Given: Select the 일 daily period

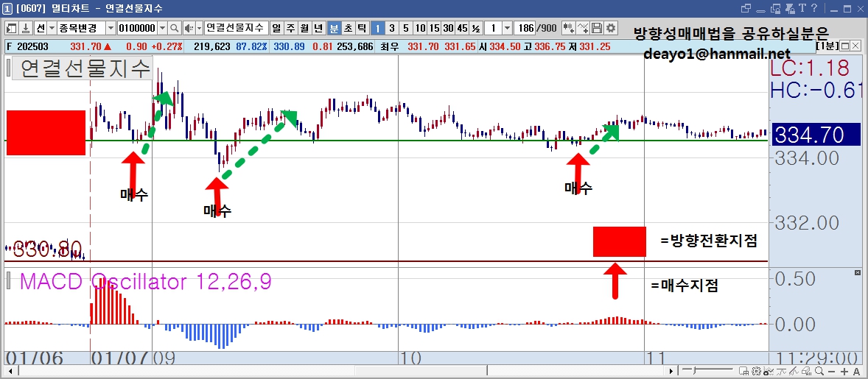Looking at the screenshot, I should pos(276,28).
